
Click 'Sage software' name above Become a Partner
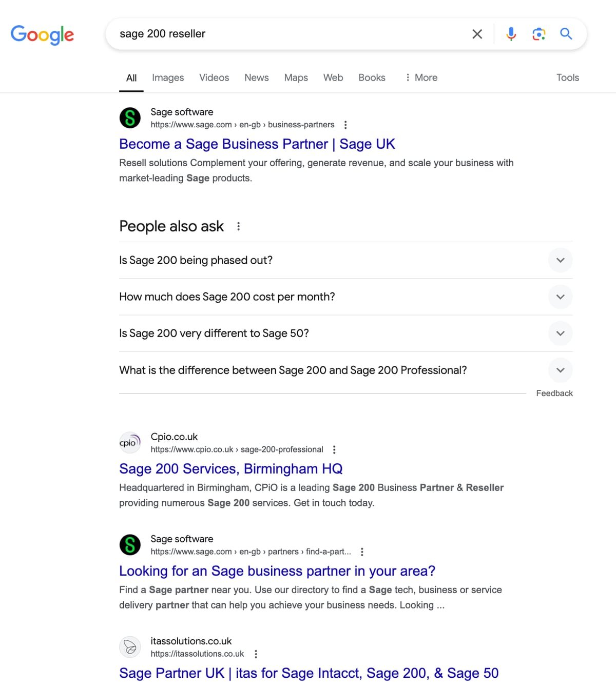[x=182, y=112]
